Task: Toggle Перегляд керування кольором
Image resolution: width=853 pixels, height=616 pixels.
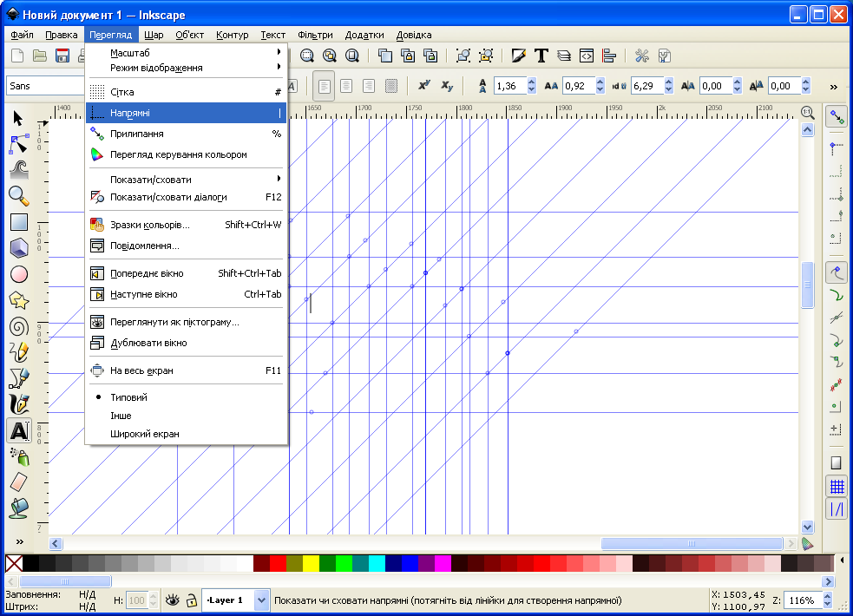Action: [x=186, y=154]
